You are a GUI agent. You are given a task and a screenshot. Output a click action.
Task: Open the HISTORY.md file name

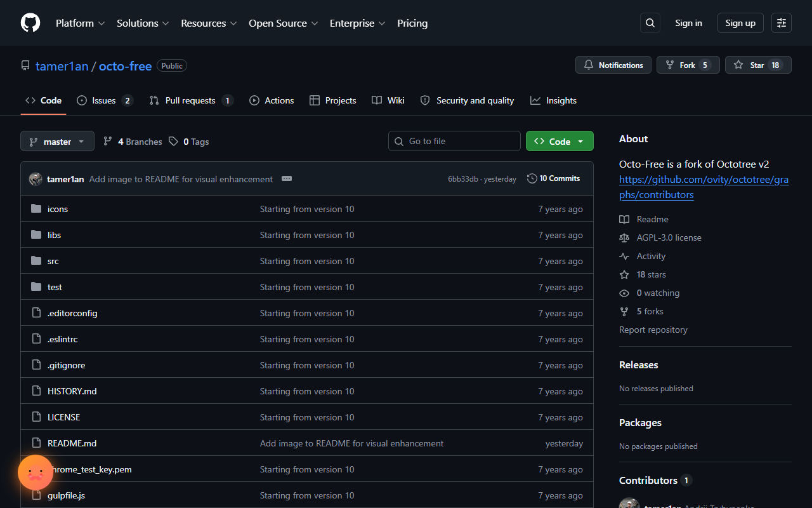(x=72, y=391)
